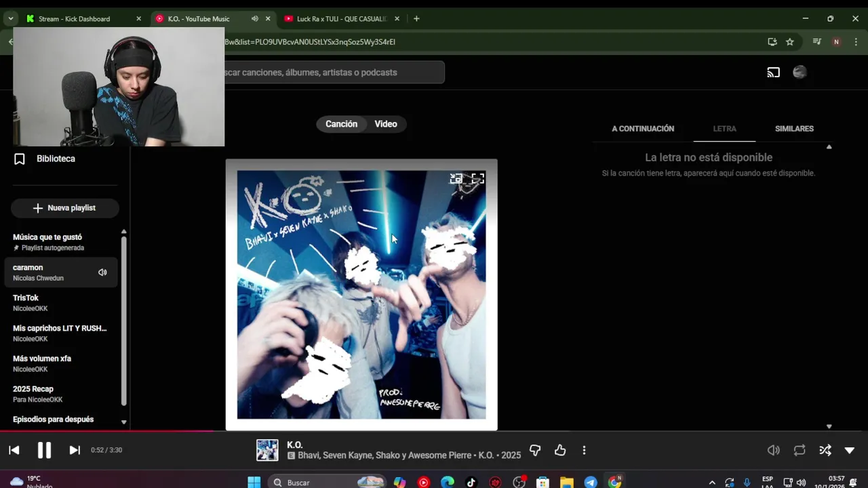Click the lyrics panel scroll-up arrow
This screenshot has width=868, height=488.
829,146
